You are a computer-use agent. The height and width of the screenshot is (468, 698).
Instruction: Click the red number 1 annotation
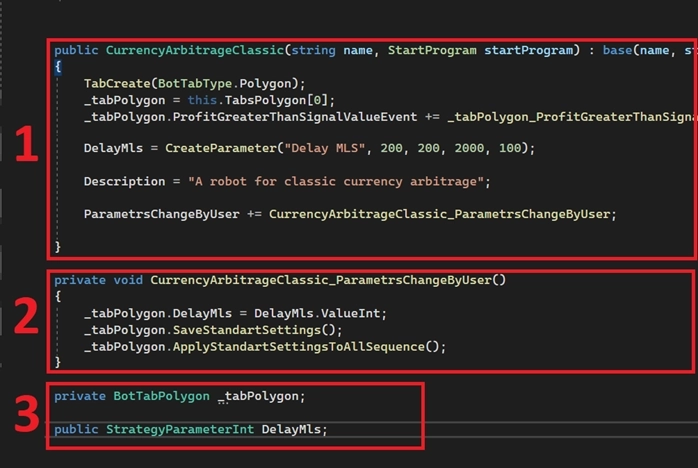(x=26, y=147)
